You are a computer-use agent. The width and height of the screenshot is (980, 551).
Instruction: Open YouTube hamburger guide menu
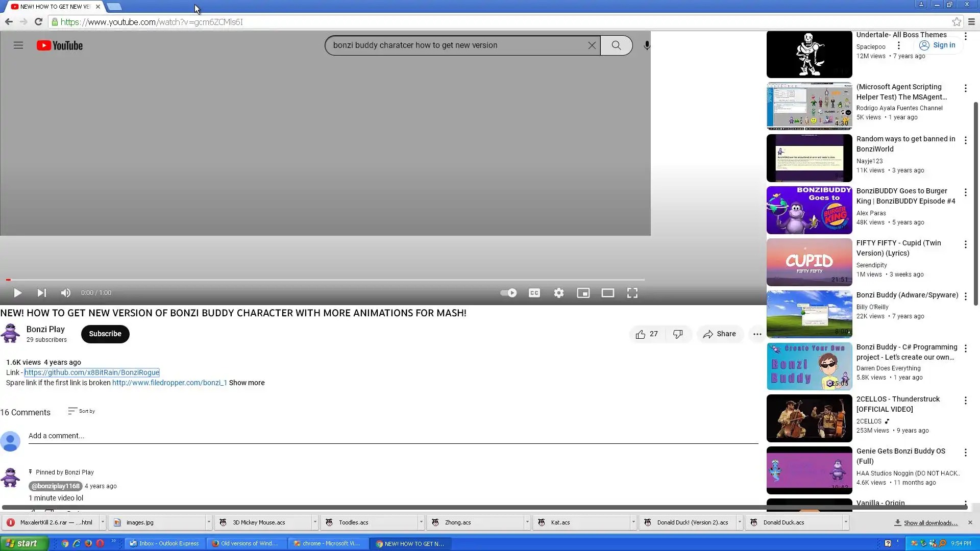tap(18, 45)
